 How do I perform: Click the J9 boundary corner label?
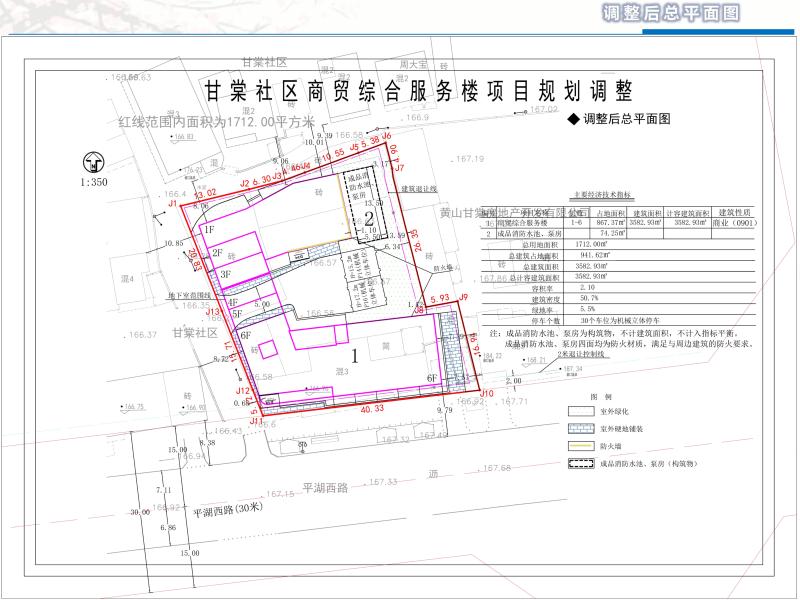point(462,298)
